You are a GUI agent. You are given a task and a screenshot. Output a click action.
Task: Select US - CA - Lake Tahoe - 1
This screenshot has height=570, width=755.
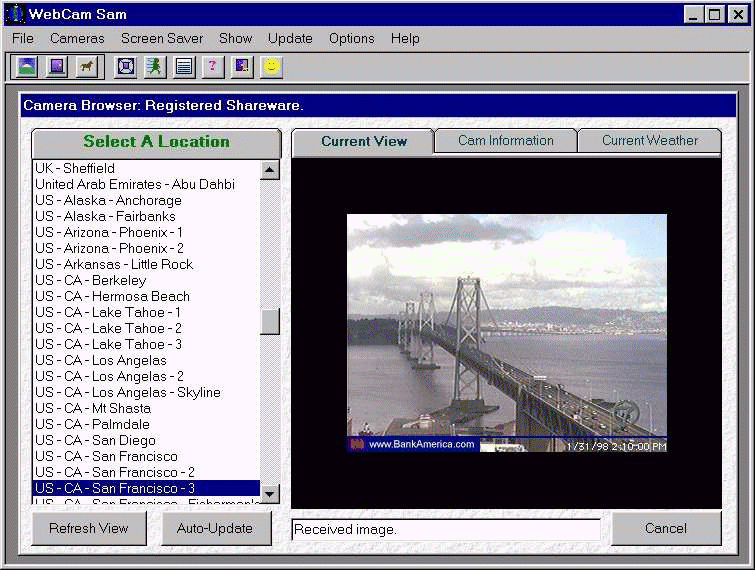[x=108, y=312]
